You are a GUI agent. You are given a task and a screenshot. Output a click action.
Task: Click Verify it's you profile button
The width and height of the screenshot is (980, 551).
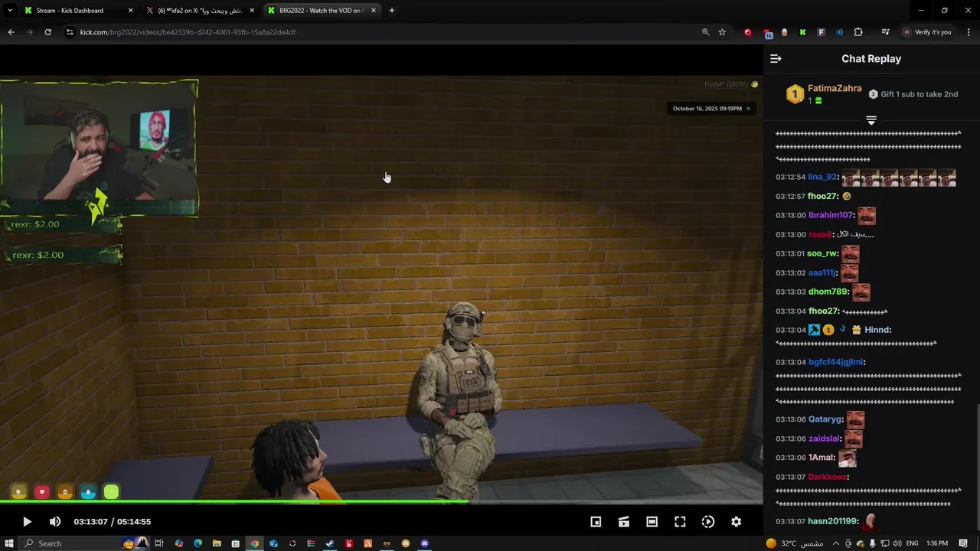click(x=926, y=32)
